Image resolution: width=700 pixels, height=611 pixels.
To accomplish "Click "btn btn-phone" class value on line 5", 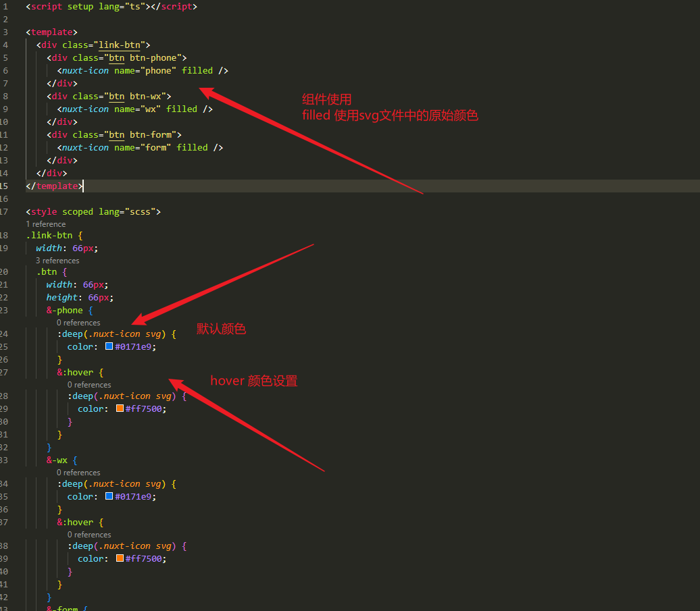I will (x=145, y=58).
